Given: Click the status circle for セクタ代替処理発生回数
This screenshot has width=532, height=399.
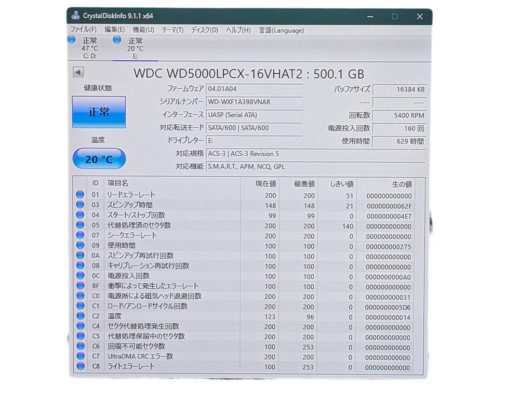Looking at the screenshot, I should click(x=81, y=326).
